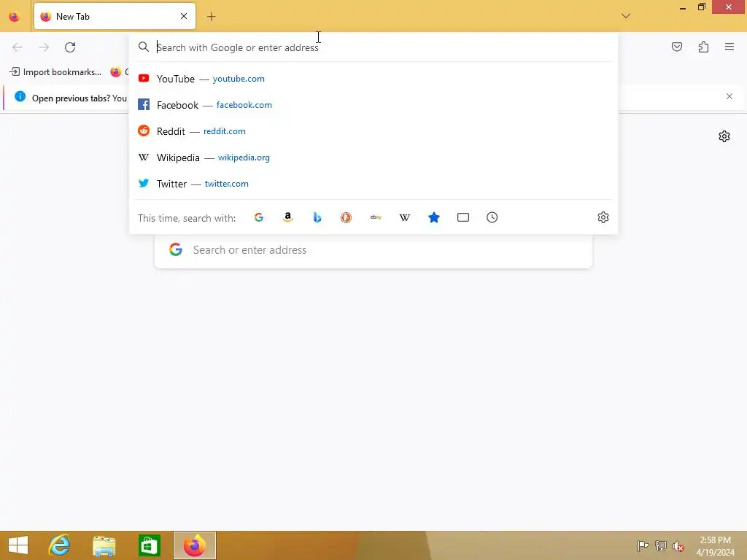Click the network tray icon
This screenshot has width=747, height=560.
tap(660, 545)
